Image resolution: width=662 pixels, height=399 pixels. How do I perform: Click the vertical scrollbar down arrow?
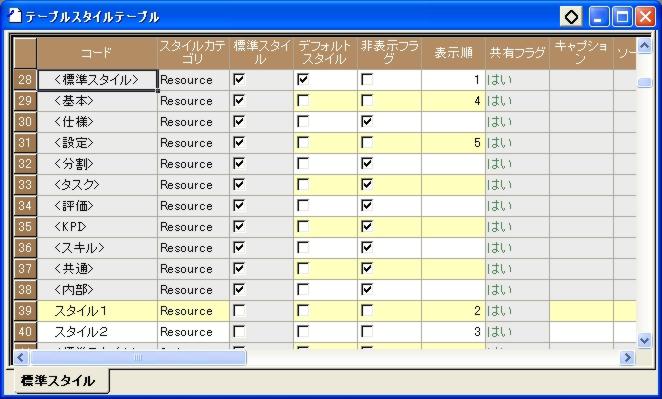click(644, 340)
